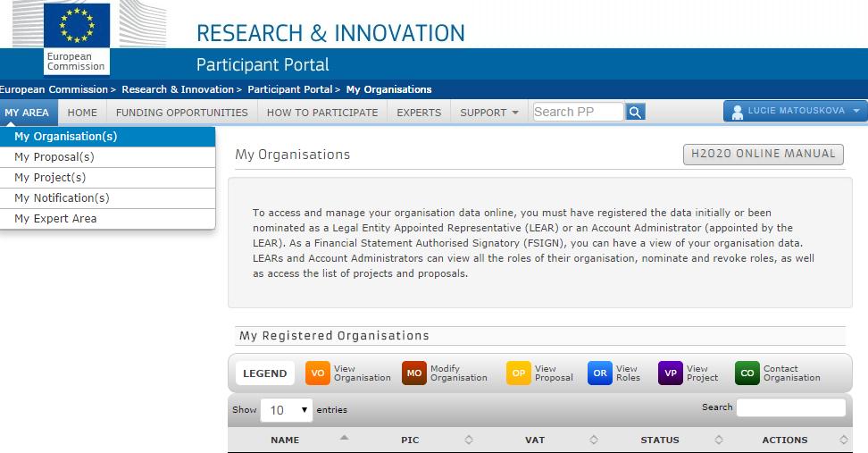Click the NAME column header

(285, 440)
